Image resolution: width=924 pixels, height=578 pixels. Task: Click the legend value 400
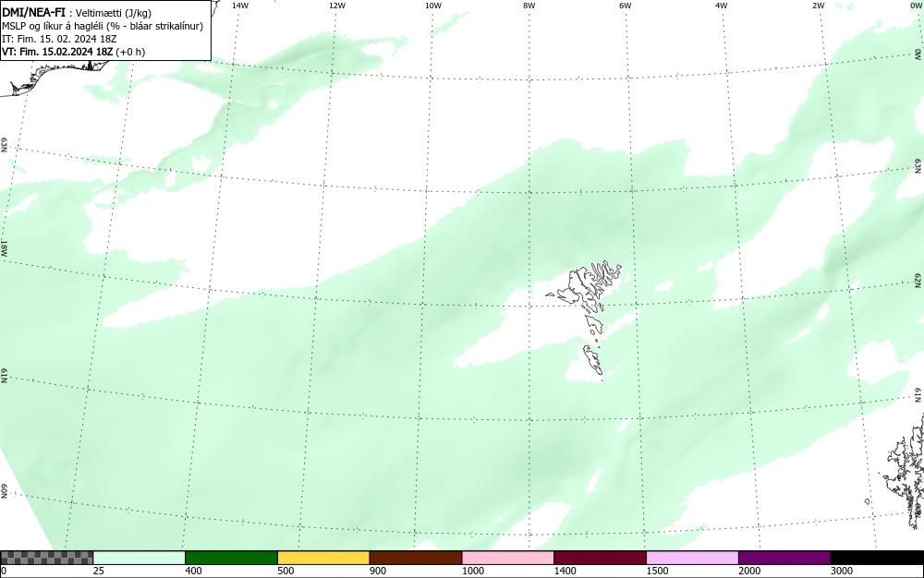[193, 571]
